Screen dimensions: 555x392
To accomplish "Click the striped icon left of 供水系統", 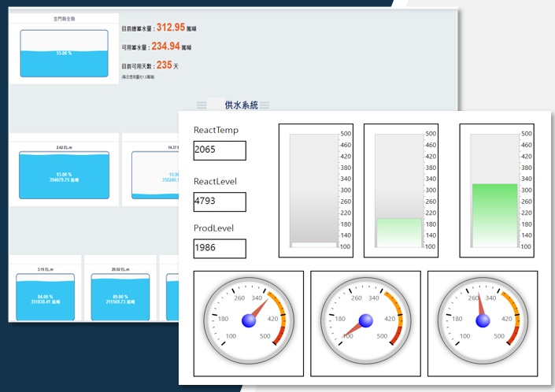I will pos(202,105).
